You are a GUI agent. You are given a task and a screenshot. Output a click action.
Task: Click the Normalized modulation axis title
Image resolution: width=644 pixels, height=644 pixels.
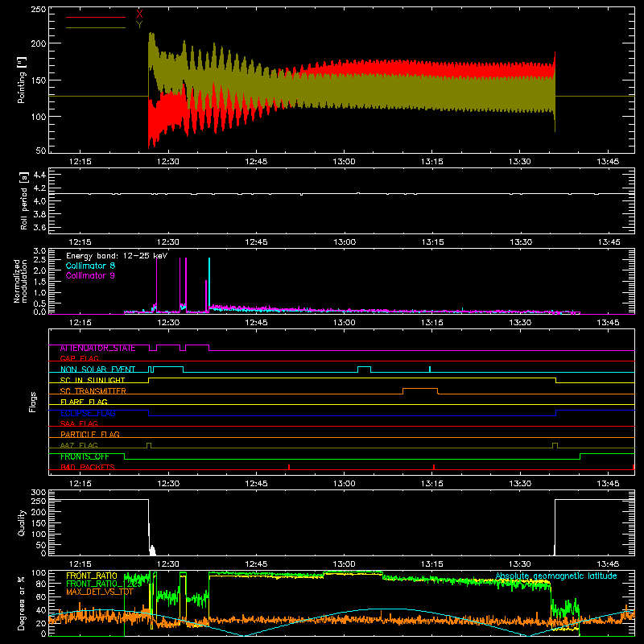[21, 281]
